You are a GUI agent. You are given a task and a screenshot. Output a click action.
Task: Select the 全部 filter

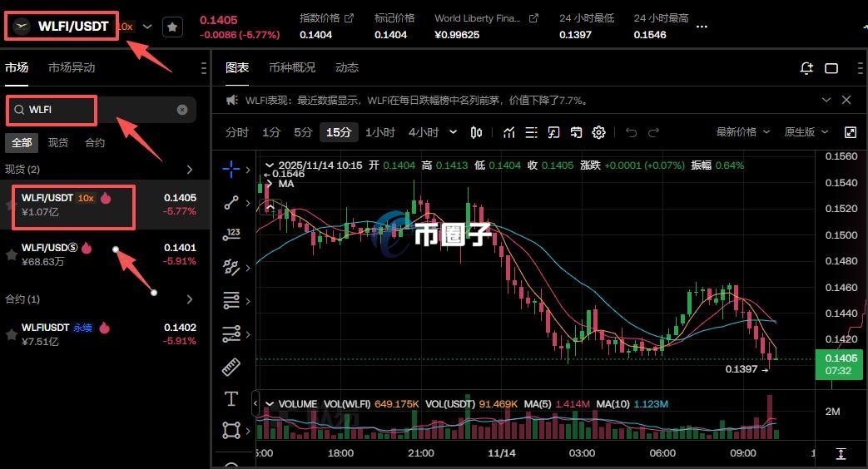click(22, 143)
